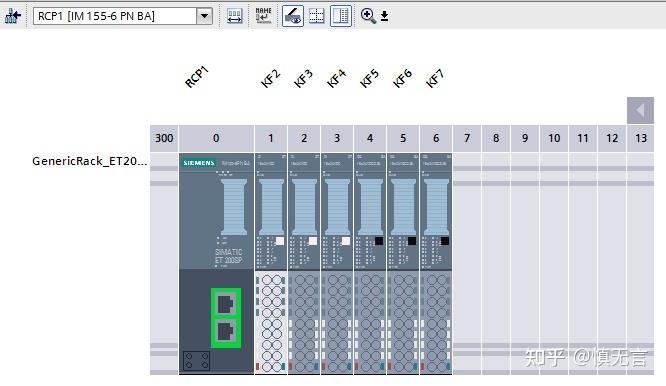
Task: Click the white marker square on KF2 module
Action: (x=280, y=241)
